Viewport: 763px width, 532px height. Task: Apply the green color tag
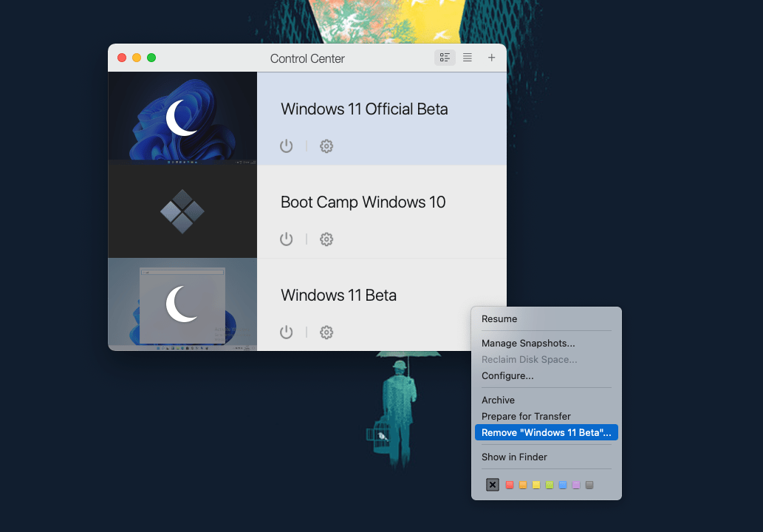[x=550, y=485]
